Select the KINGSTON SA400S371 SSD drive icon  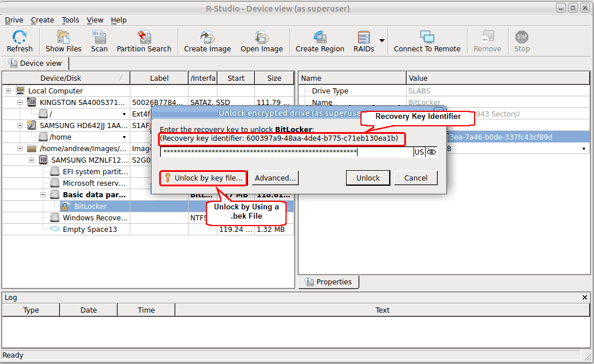pyautogui.click(x=32, y=102)
